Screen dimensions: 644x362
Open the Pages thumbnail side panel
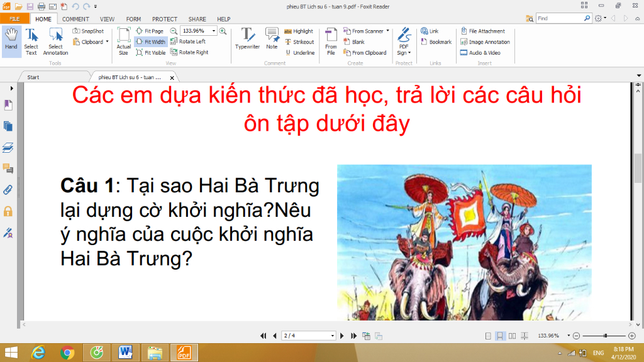(8, 126)
